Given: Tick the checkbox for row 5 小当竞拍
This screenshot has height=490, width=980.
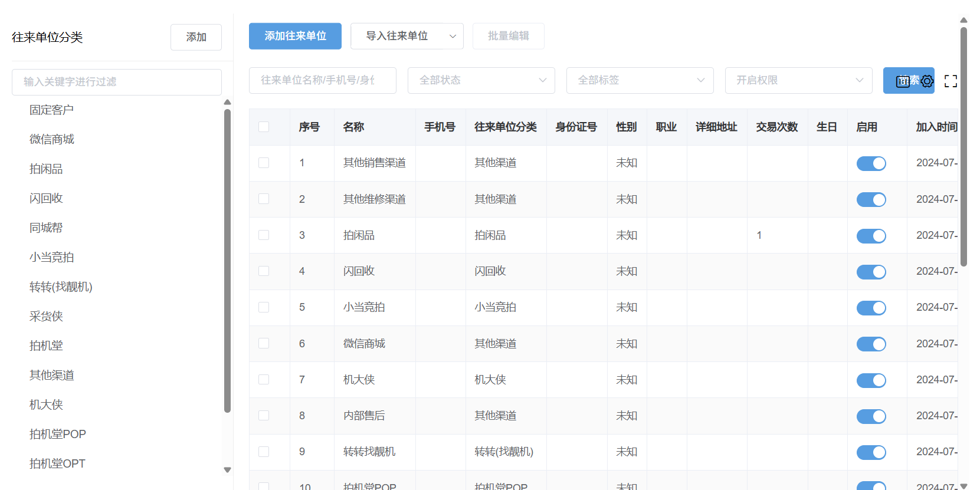Looking at the screenshot, I should tap(264, 307).
